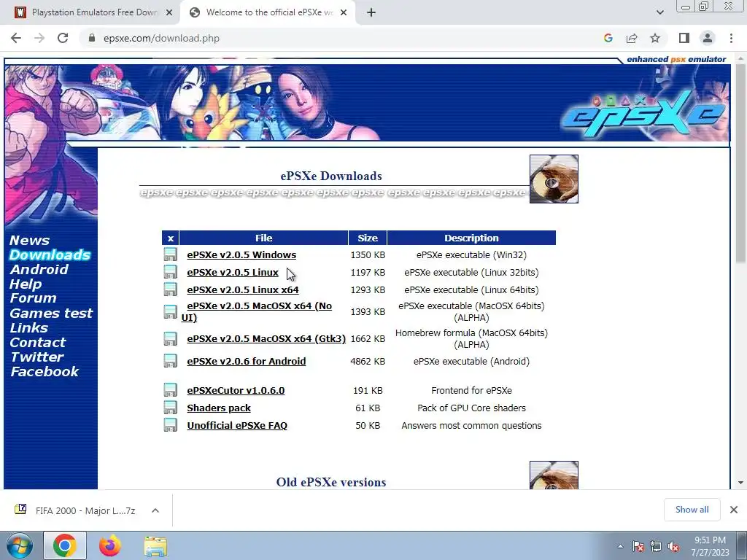747x560 pixels.
Task: Download ePSXeCutor v1.0.6.0 frontend
Action: click(236, 390)
